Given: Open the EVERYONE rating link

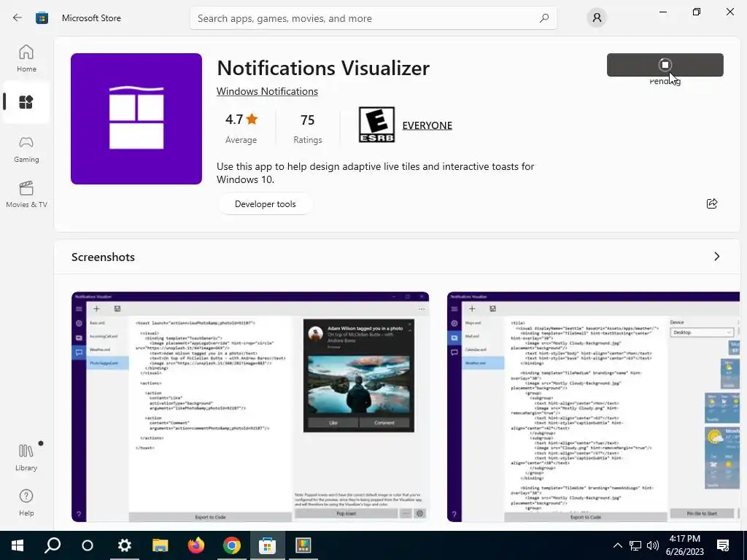Looking at the screenshot, I should click(427, 125).
